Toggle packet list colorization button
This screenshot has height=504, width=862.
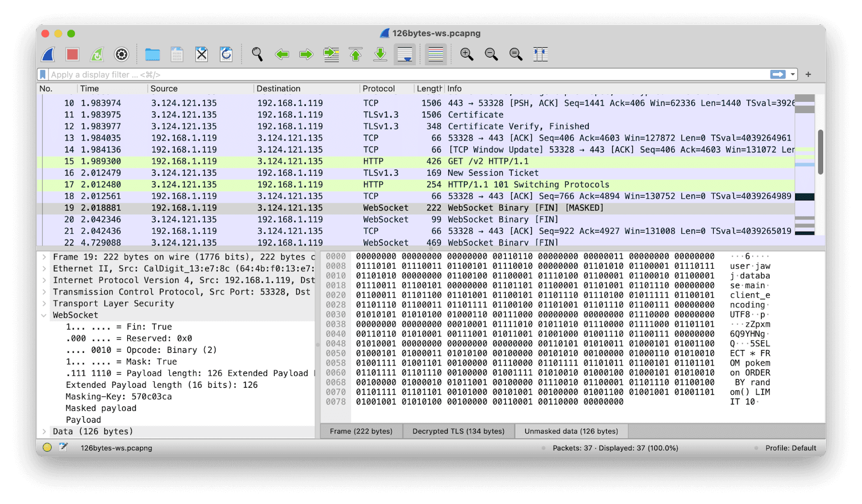(436, 54)
